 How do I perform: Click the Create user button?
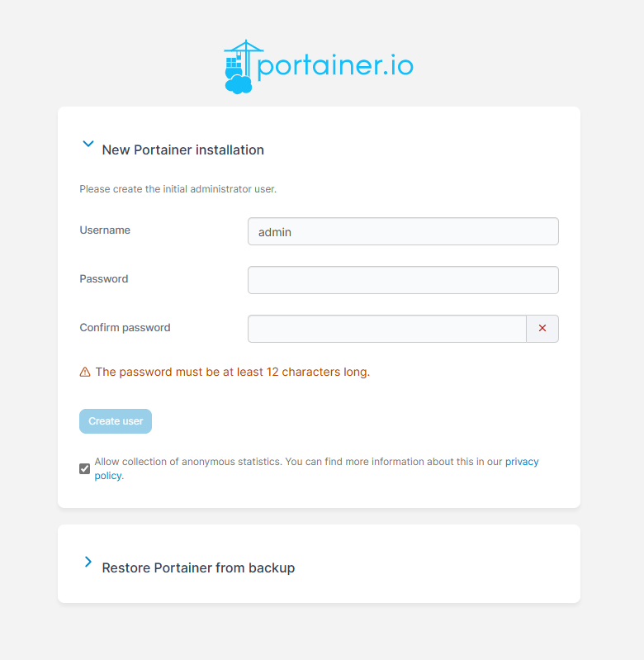[116, 421]
